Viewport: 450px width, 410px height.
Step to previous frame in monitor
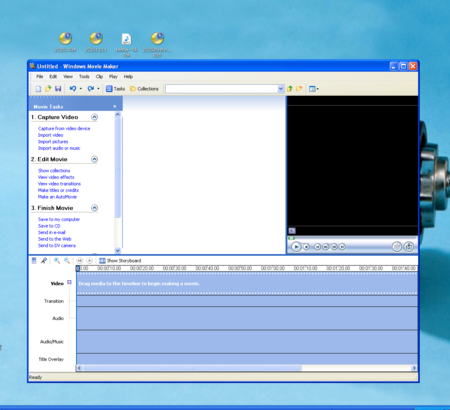[326, 247]
